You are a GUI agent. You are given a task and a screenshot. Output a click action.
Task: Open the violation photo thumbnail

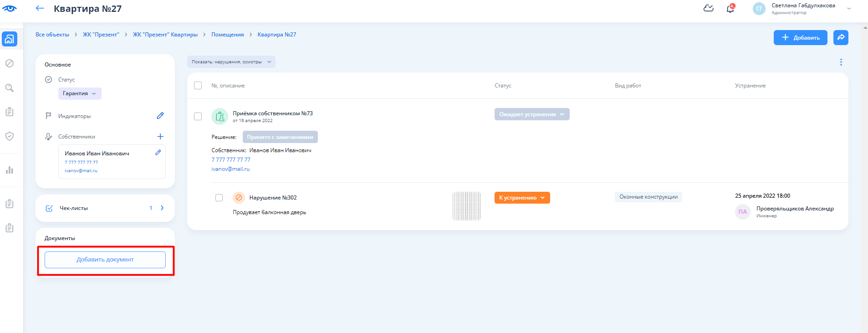(466, 206)
